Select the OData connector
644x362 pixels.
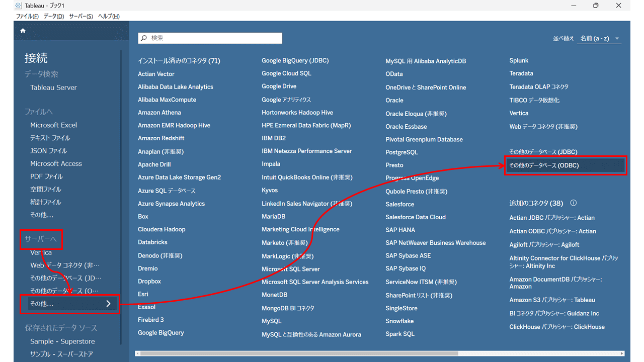tap(394, 74)
